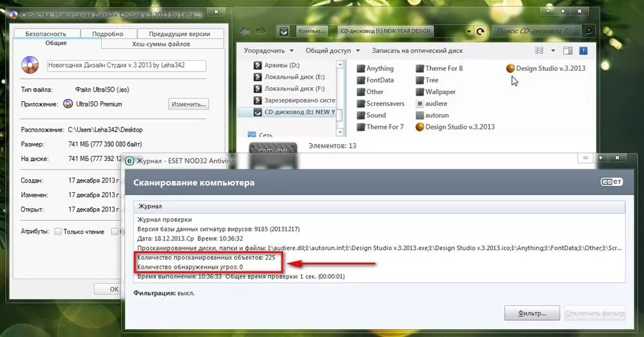
Task: Expand the Упорядочить menu
Action: [x=269, y=50]
